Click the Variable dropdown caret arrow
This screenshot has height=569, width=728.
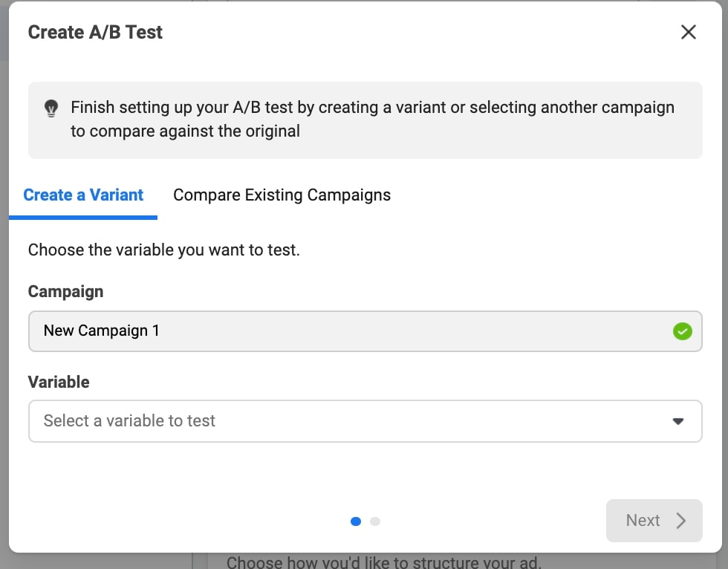point(677,421)
